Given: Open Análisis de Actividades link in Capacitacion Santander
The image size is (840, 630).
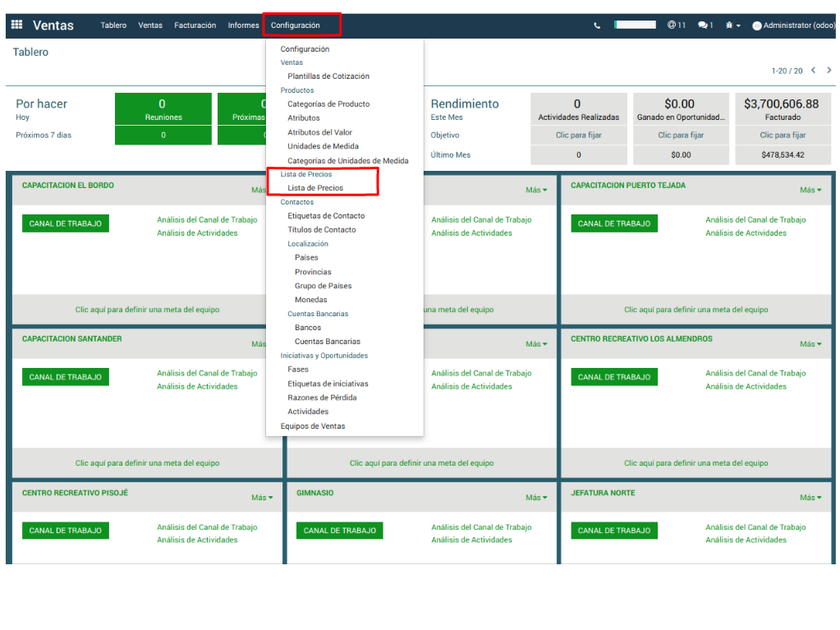Looking at the screenshot, I should click(197, 387).
